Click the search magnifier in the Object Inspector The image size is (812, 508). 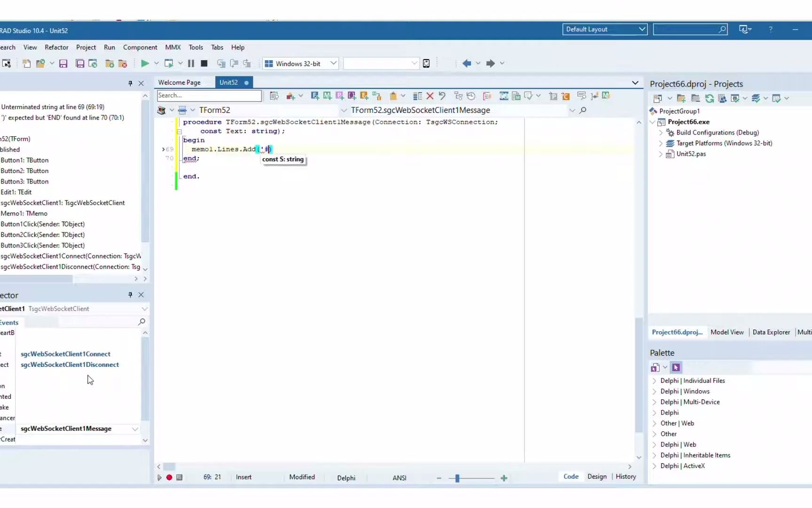tap(141, 322)
